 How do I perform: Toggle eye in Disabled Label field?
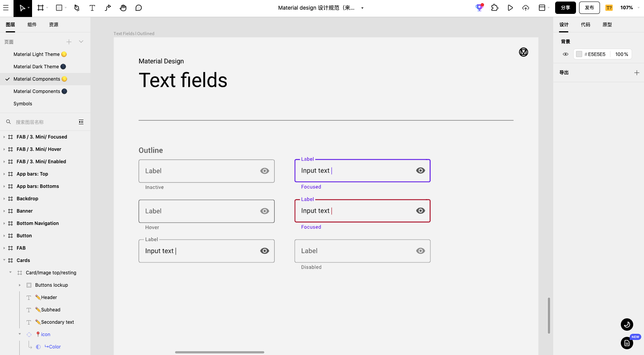[421, 251]
